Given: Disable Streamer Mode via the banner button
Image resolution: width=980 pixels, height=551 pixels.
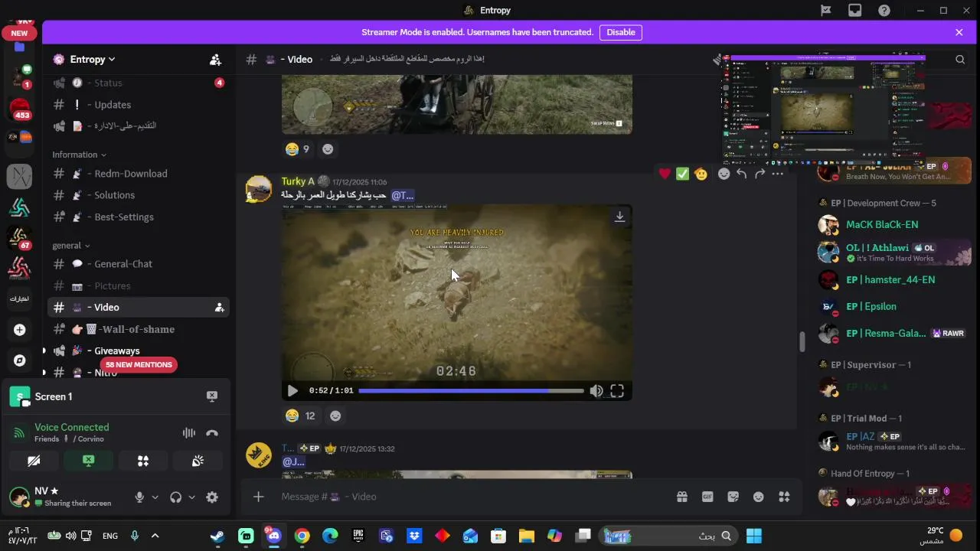Looking at the screenshot, I should [x=621, y=32].
